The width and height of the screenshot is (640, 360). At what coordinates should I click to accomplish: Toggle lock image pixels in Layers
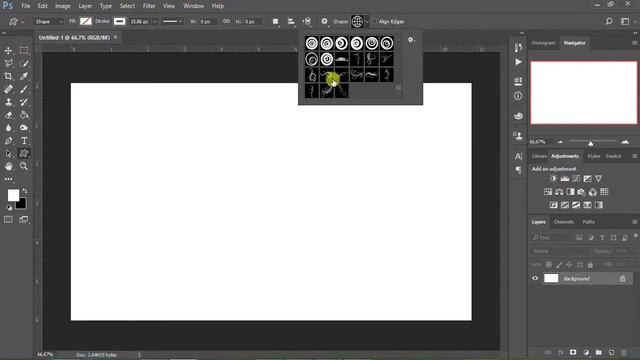coord(559,264)
